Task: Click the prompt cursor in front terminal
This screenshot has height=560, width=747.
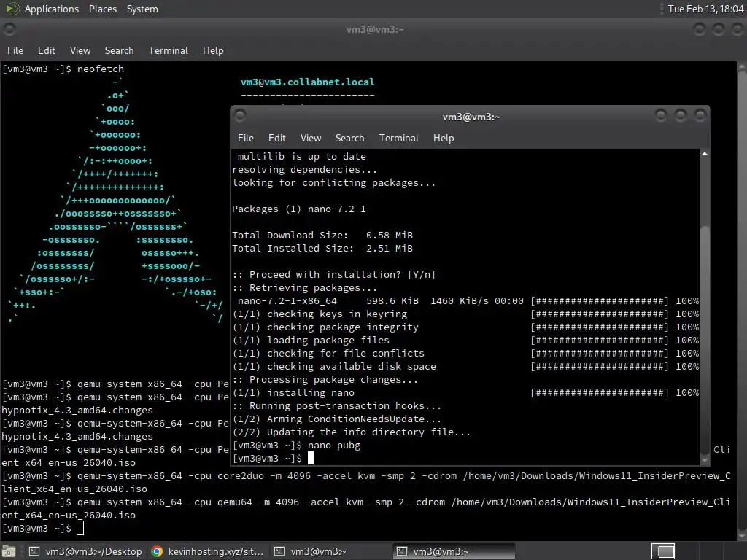Action: tap(311, 458)
